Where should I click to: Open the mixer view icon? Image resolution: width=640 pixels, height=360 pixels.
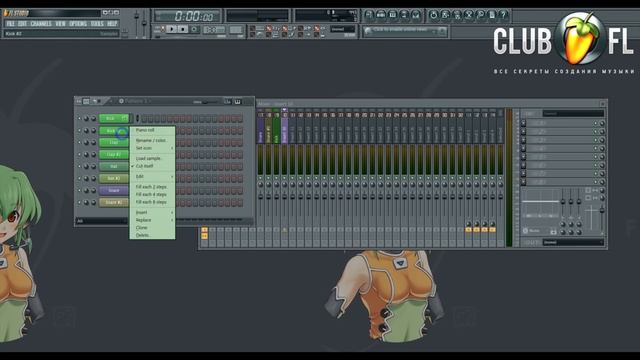(416, 15)
